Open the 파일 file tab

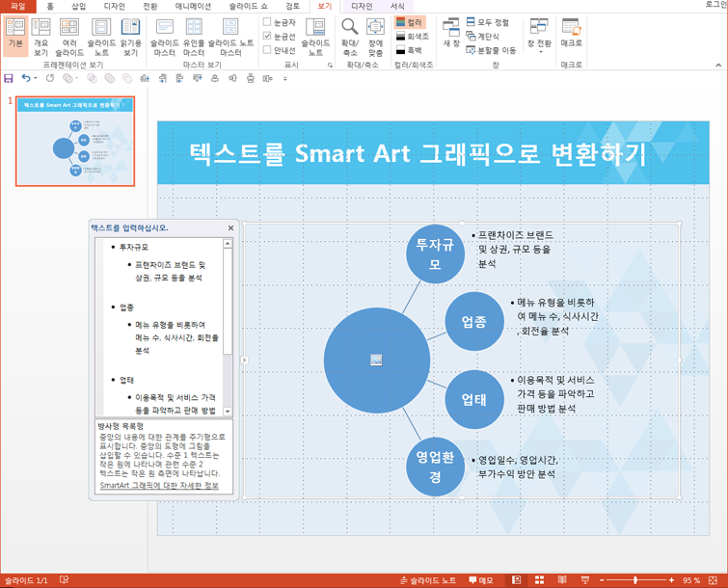(x=17, y=6)
